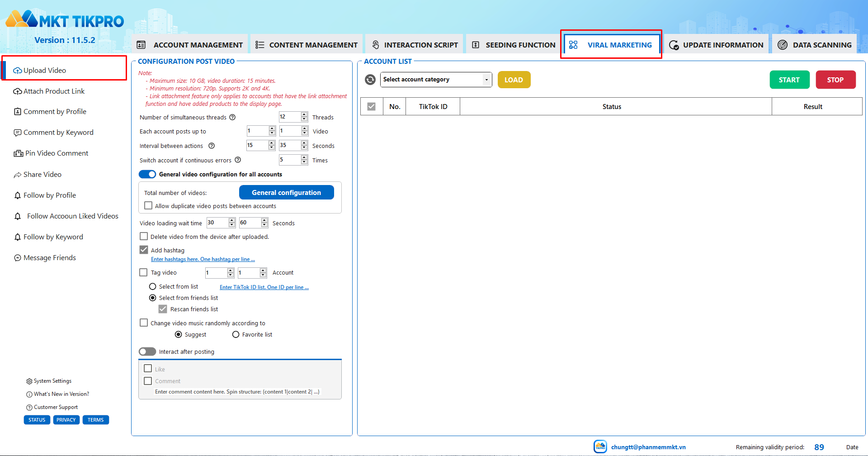Image resolution: width=868 pixels, height=456 pixels.
Task: Click the Comment by Keyword chat icon
Action: (18, 133)
